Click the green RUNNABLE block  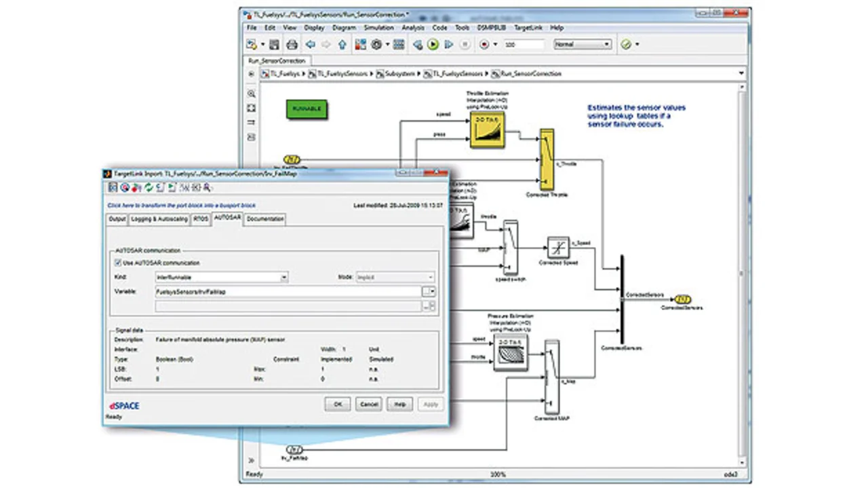click(x=307, y=109)
